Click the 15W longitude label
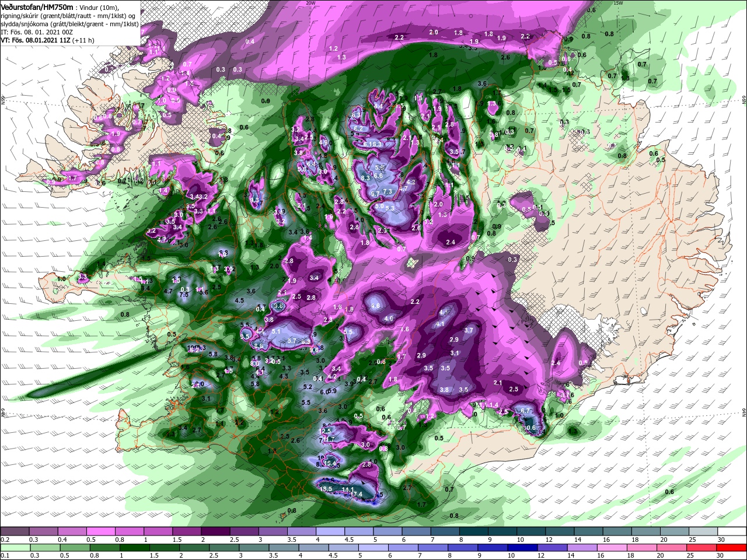747x560 pixels. point(619,3)
